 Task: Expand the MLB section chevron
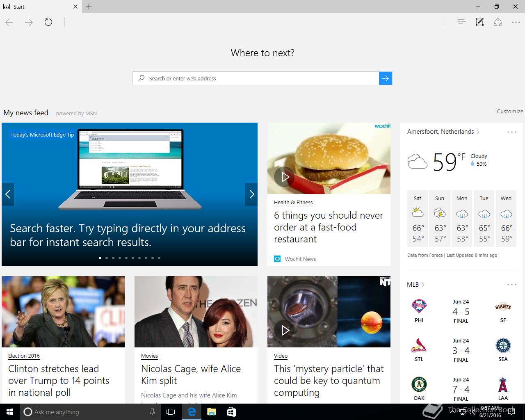coord(423,285)
